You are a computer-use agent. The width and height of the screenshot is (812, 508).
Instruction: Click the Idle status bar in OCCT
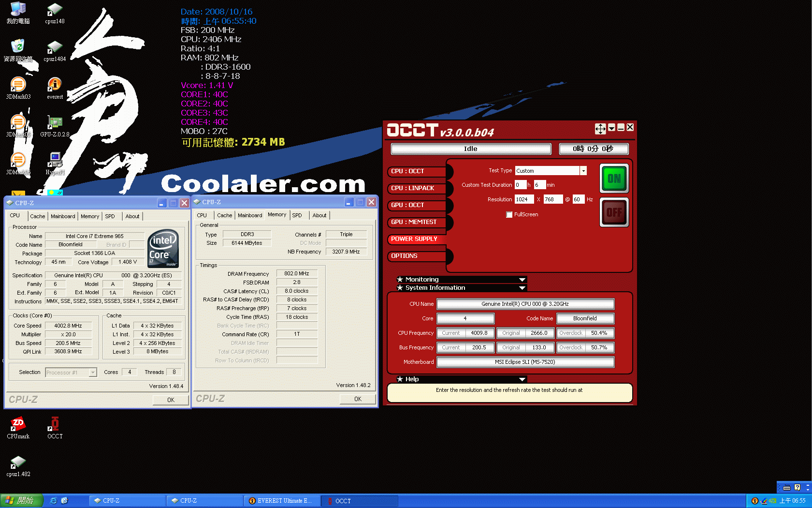pos(471,149)
